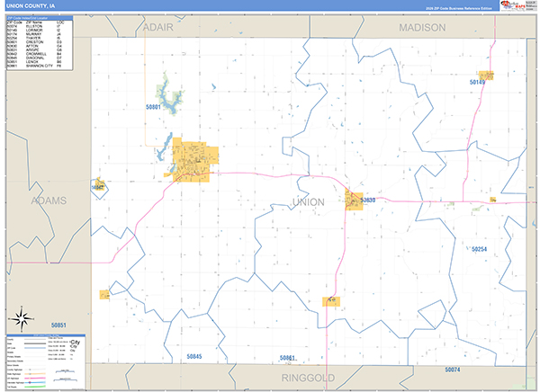
Task: Click the 50861 ZIP label on the map
Action: (x=287, y=358)
